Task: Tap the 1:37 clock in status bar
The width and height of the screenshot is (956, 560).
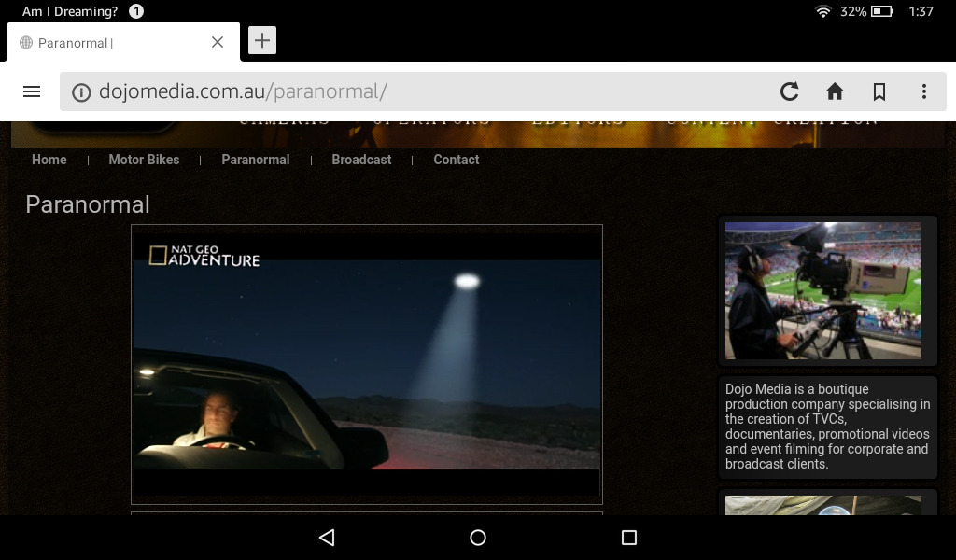Action: [x=921, y=11]
